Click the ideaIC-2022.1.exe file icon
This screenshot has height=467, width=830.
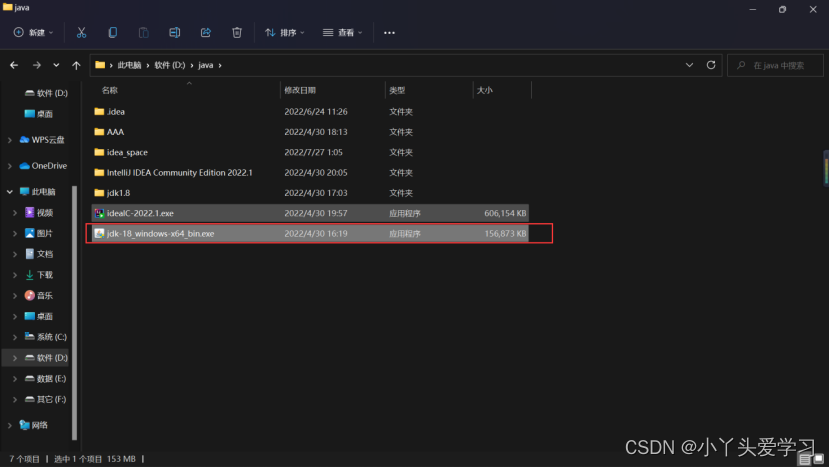[99, 213]
